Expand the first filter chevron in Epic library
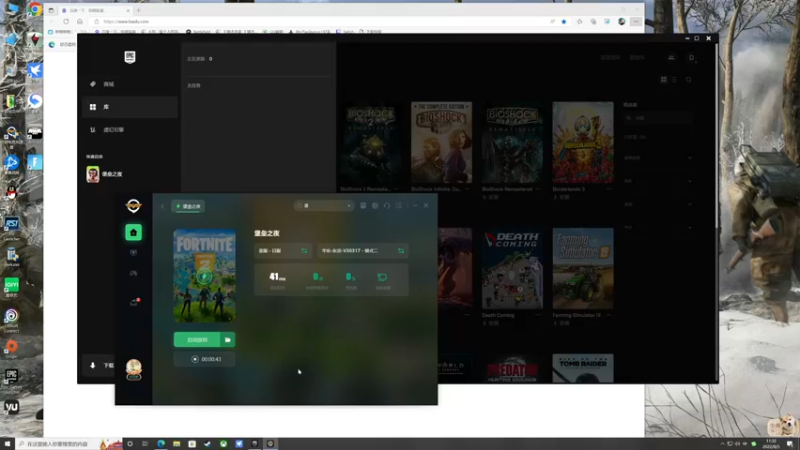The width and height of the screenshot is (800, 450). click(690, 158)
